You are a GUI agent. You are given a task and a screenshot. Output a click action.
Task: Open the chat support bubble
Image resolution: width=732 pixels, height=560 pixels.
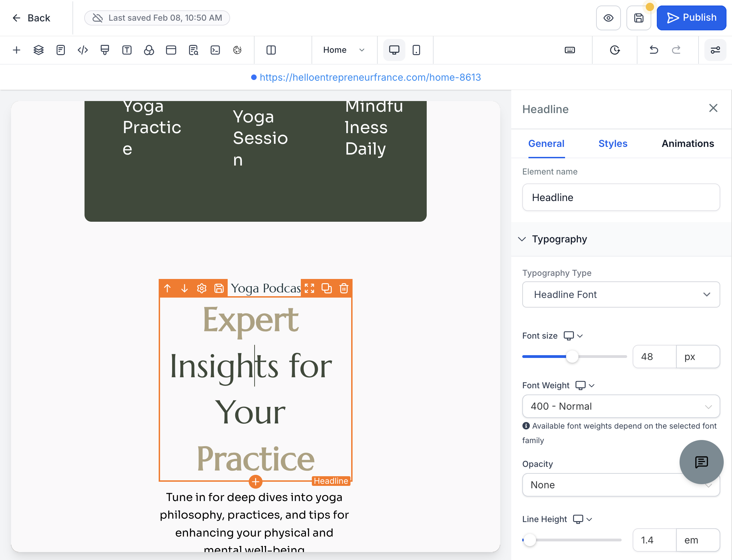point(702,462)
